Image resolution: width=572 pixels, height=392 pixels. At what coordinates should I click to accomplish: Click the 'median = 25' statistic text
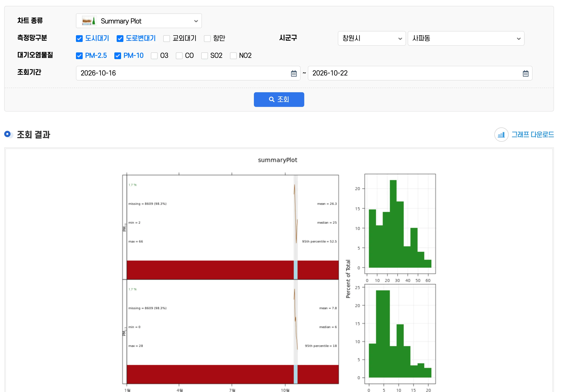click(327, 223)
